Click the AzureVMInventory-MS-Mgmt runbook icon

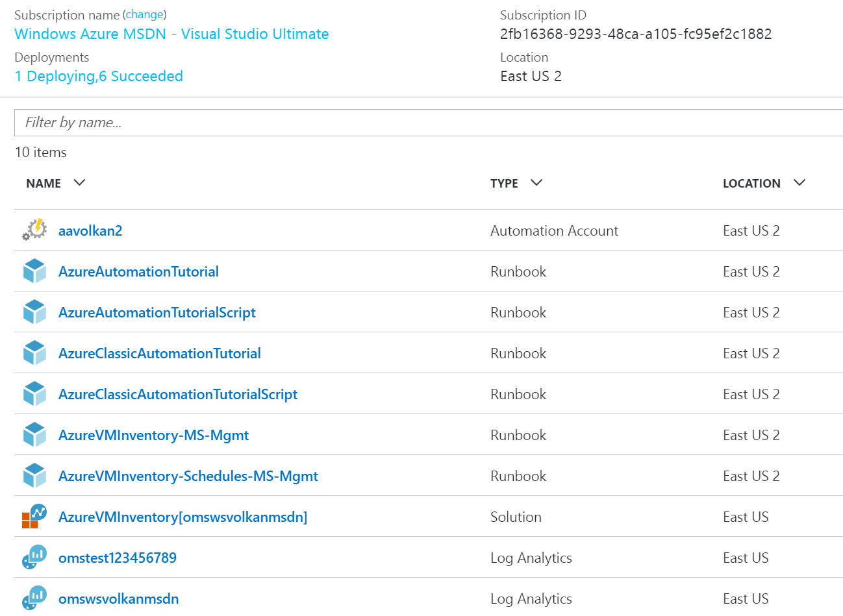[34, 435]
